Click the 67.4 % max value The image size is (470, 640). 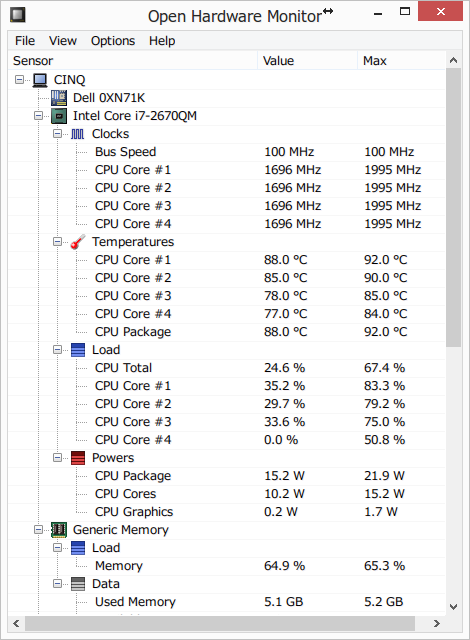click(x=384, y=368)
